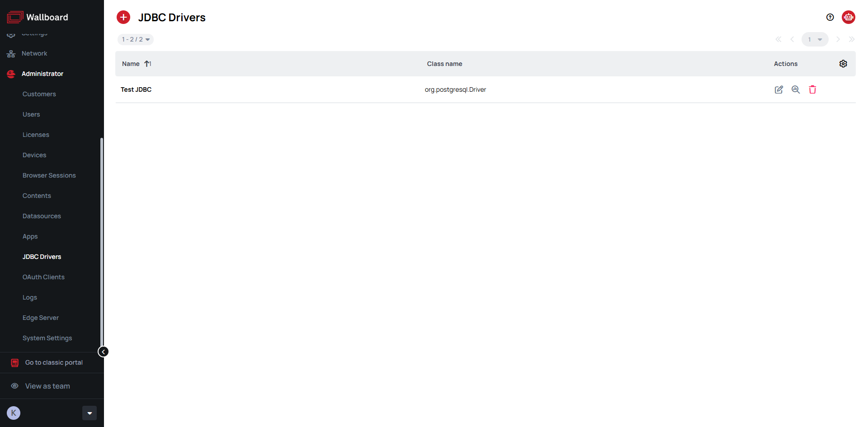The width and height of the screenshot is (868, 427).
Task: Open the table column settings gear
Action: click(843, 64)
